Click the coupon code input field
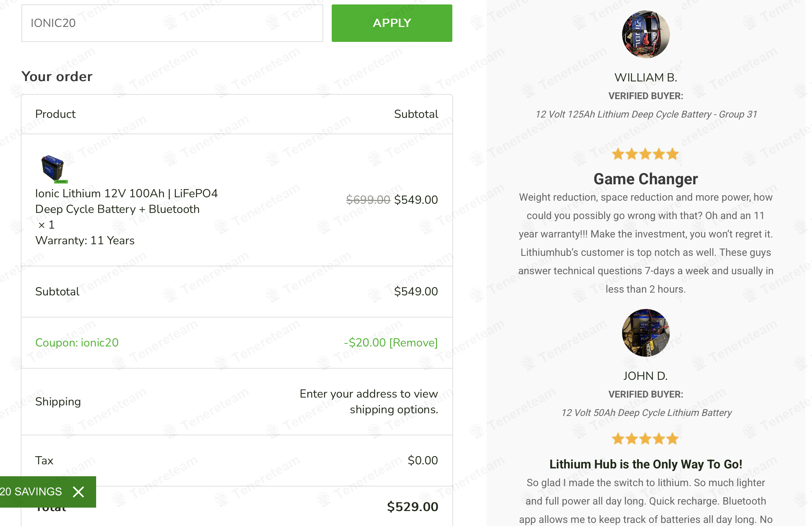This screenshot has height=526, width=812. pyautogui.click(x=172, y=23)
